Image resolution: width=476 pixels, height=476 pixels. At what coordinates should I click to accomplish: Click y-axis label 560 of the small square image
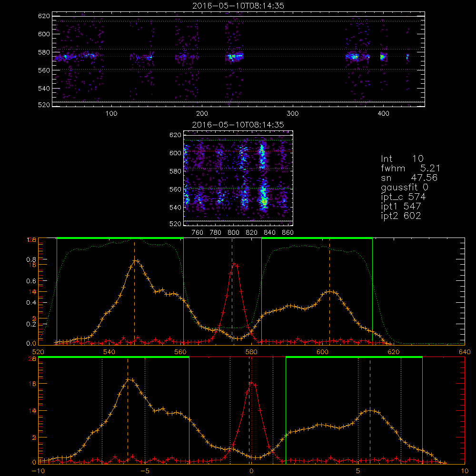175,189
